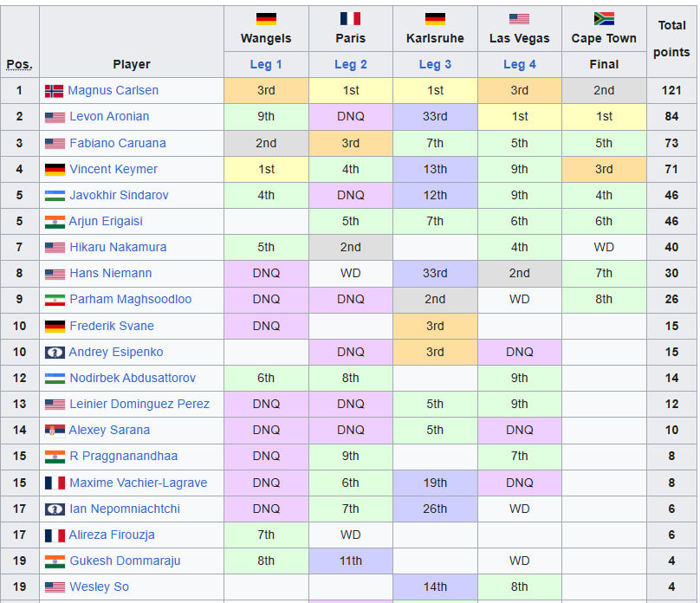The height and width of the screenshot is (603, 700).
Task: Click the US flag above Las Vegas
Action: coord(519,19)
